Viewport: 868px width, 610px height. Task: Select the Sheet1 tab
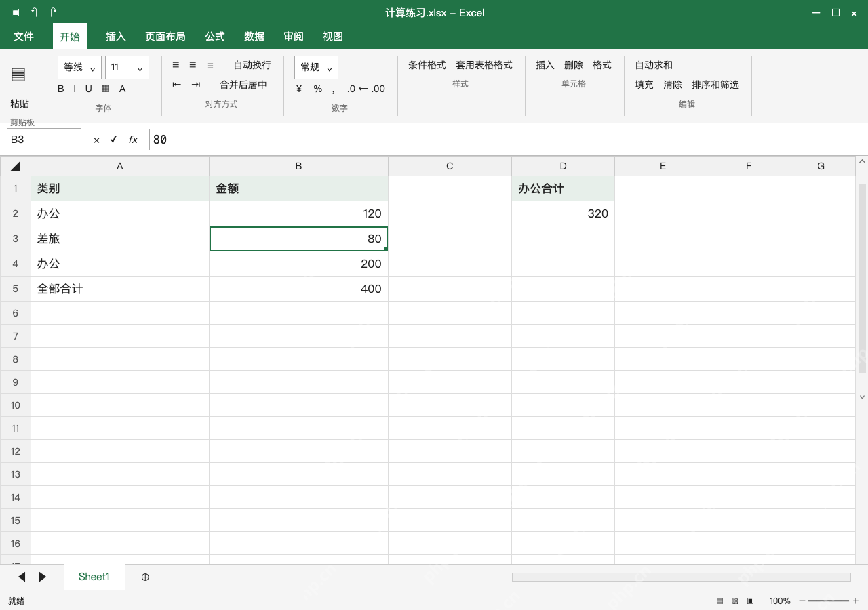pyautogui.click(x=94, y=577)
